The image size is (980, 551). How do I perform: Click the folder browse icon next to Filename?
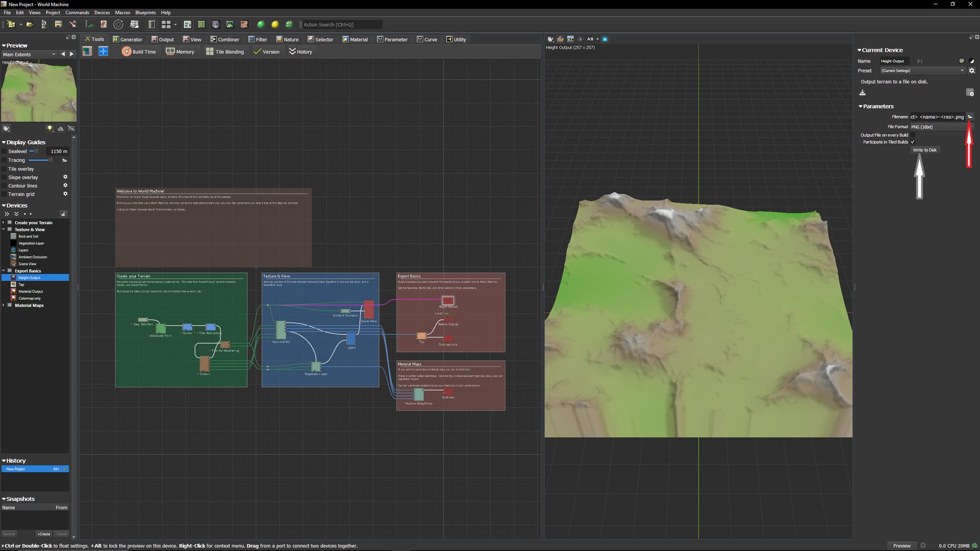[970, 117]
